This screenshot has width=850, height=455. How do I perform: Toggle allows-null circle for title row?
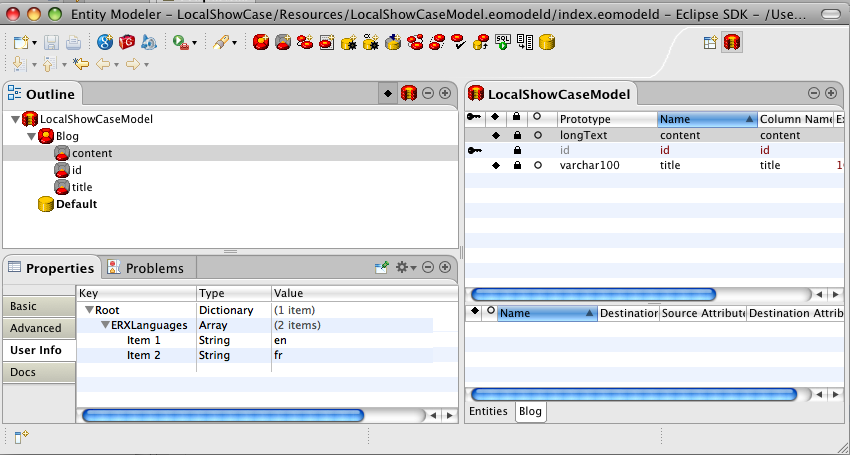tap(537, 165)
